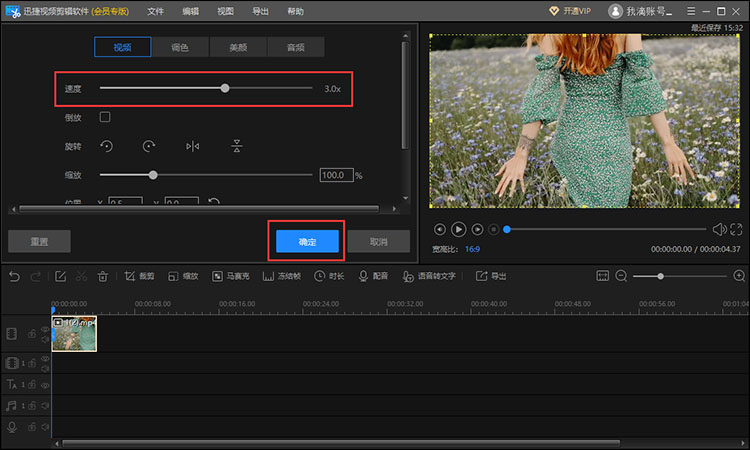
Task: Open the edit pencil tool in the toolbar
Action: [x=60, y=276]
